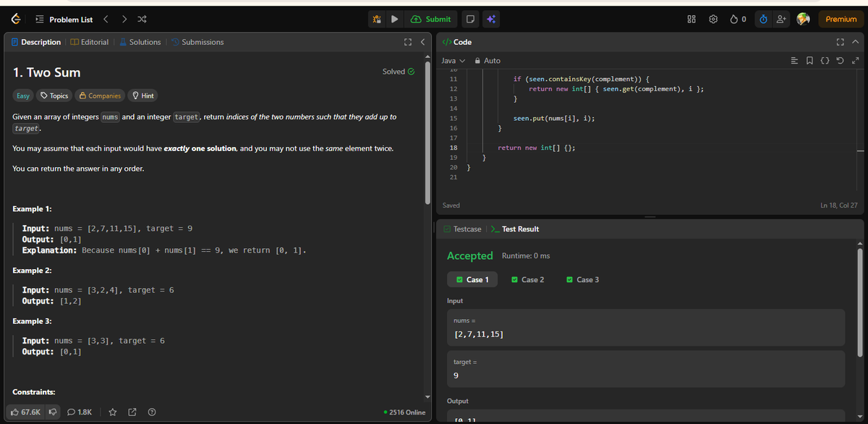
Task: Open the 1.8K comments
Action: pos(80,412)
